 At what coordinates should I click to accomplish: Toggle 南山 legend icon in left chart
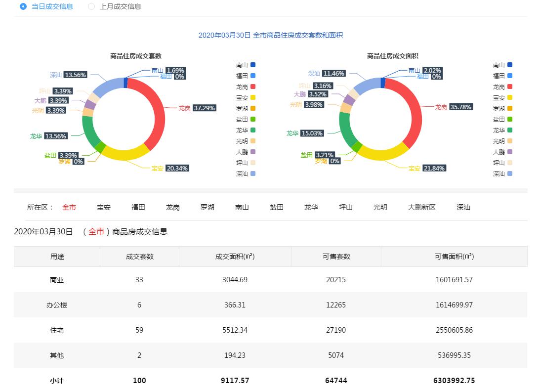click(253, 65)
